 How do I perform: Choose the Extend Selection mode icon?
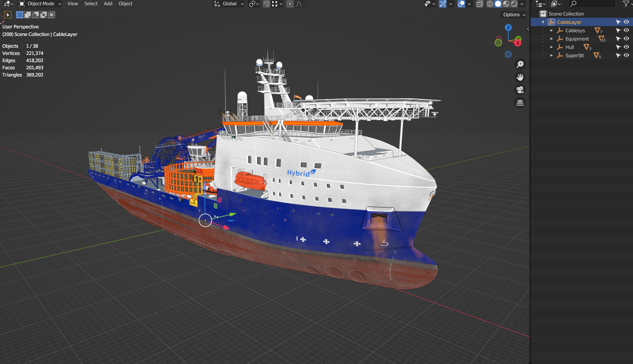28,15
